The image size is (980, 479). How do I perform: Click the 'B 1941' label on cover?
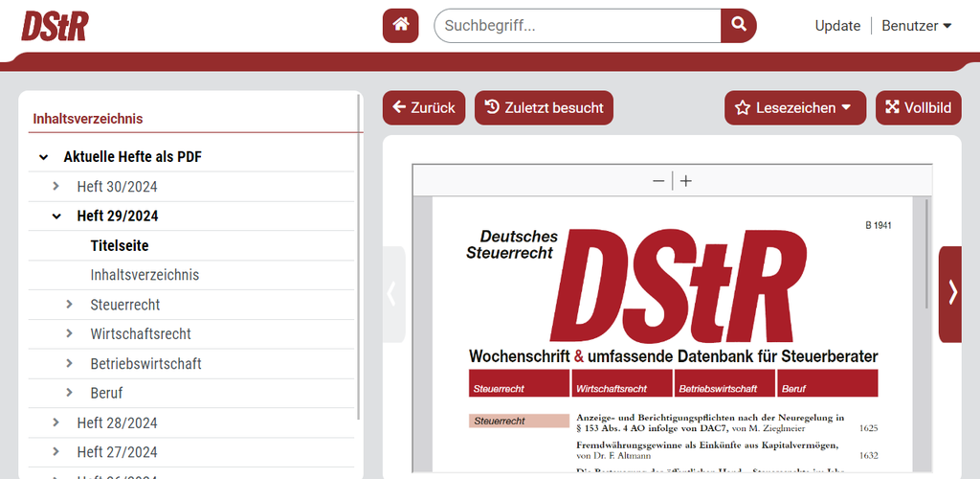879,225
